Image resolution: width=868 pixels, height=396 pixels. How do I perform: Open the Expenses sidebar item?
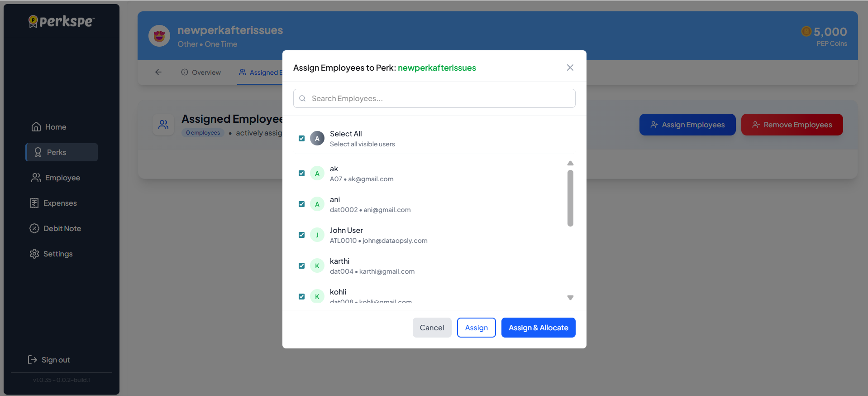pos(53,203)
